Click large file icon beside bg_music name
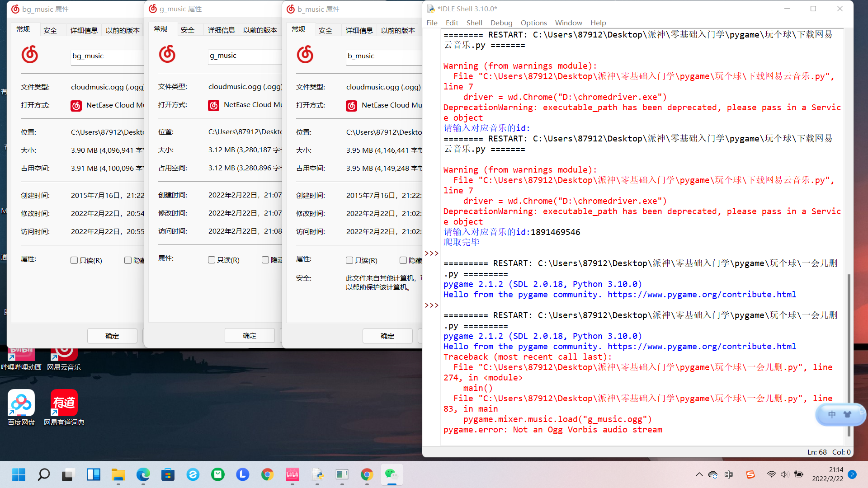The height and width of the screenshot is (488, 868). pos(30,55)
